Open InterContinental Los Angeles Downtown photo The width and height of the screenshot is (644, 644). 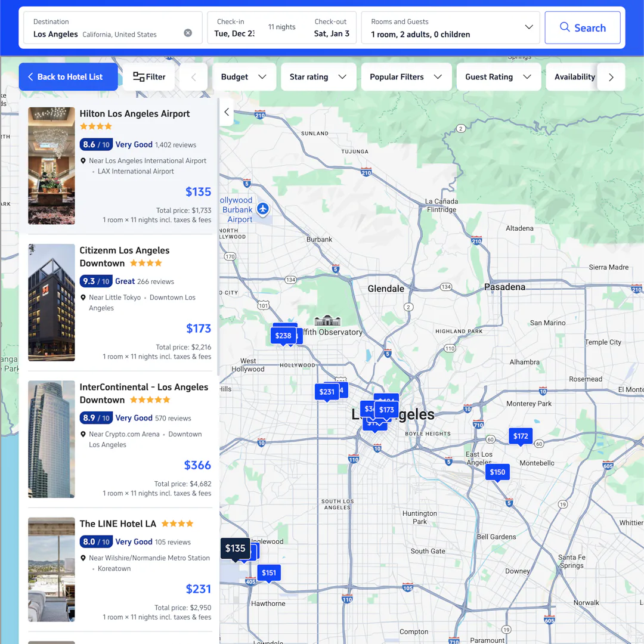tap(51, 439)
